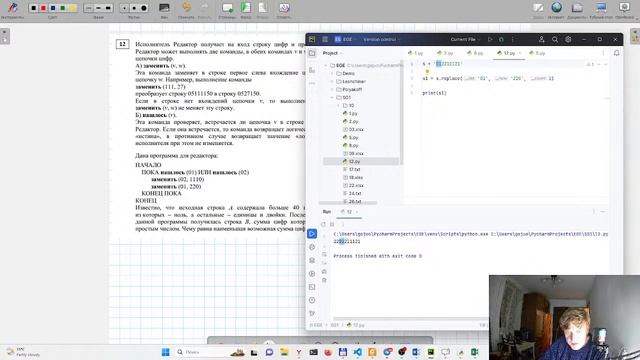
Task: Open the Terminal tool window
Action: tap(312, 287)
